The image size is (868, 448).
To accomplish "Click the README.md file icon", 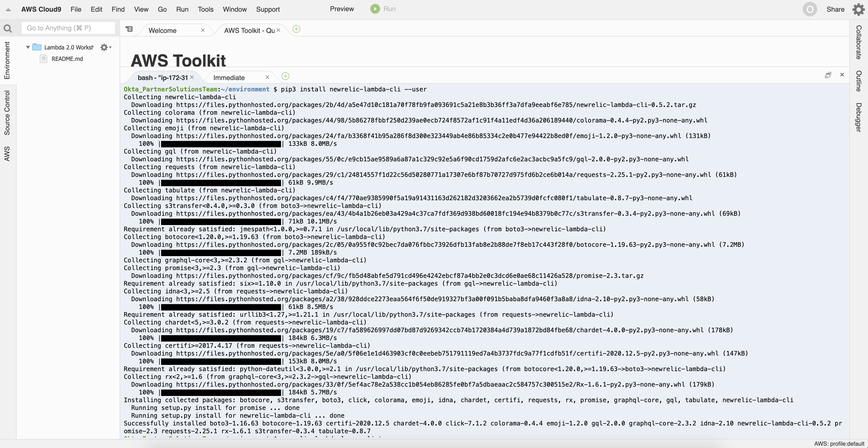I will [44, 59].
